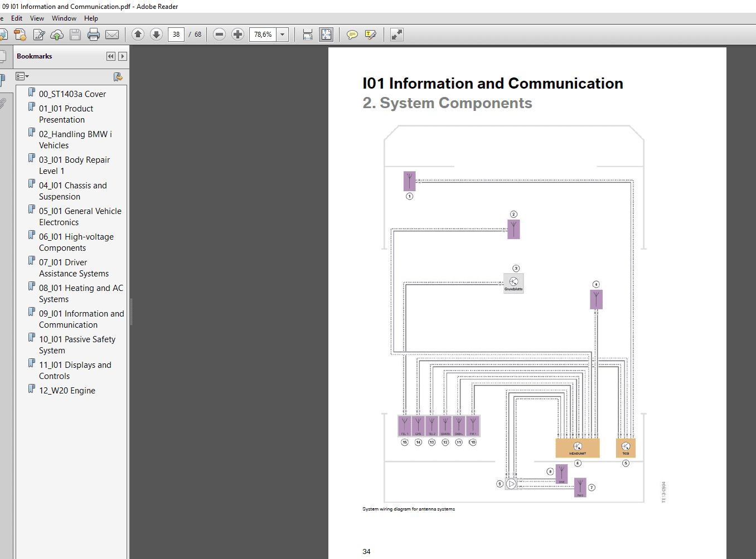The image size is (756, 559).
Task: Open the View menu
Action: [x=37, y=18]
